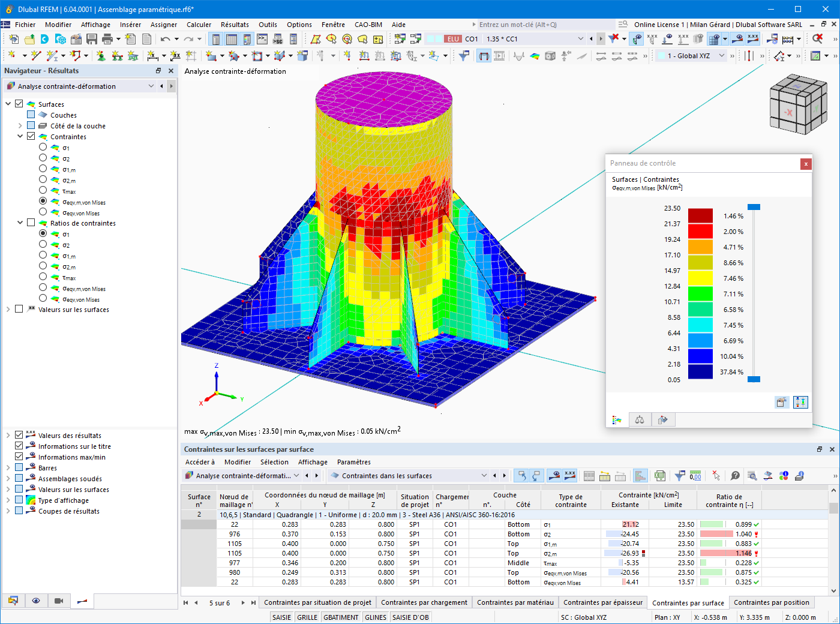The image size is (840, 624).
Task: Click the Paramètres table menu
Action: pyautogui.click(x=354, y=462)
